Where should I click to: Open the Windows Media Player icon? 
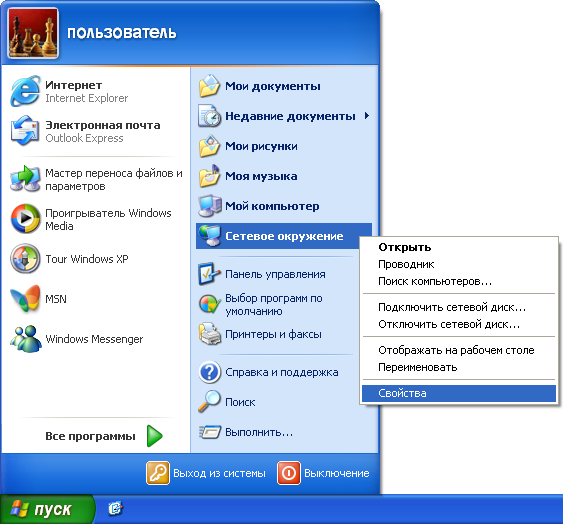pyautogui.click(x=25, y=219)
